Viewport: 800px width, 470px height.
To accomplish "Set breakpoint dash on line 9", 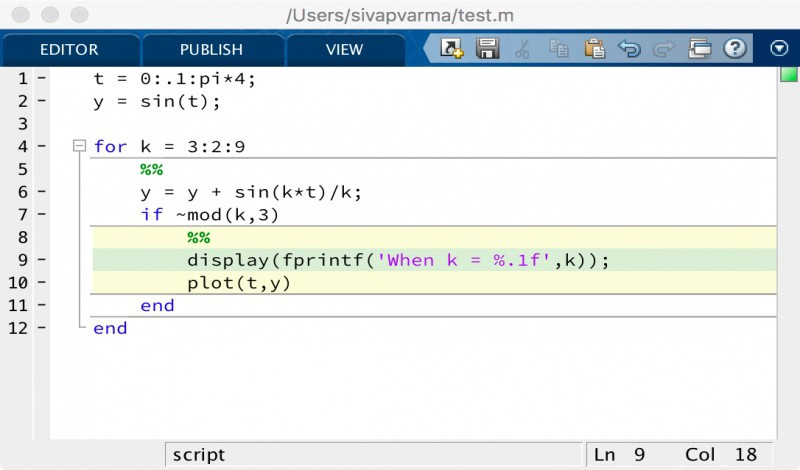I will pyautogui.click(x=42, y=259).
